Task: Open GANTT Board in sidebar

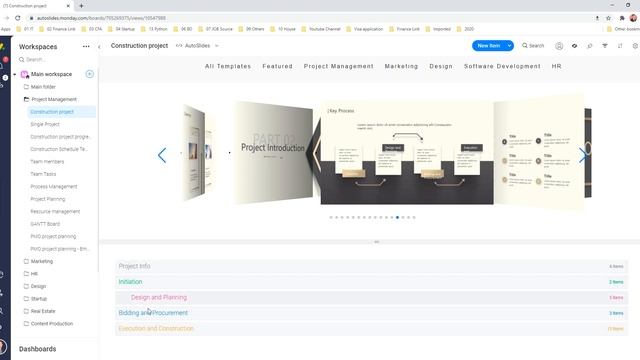Action: pos(45,224)
